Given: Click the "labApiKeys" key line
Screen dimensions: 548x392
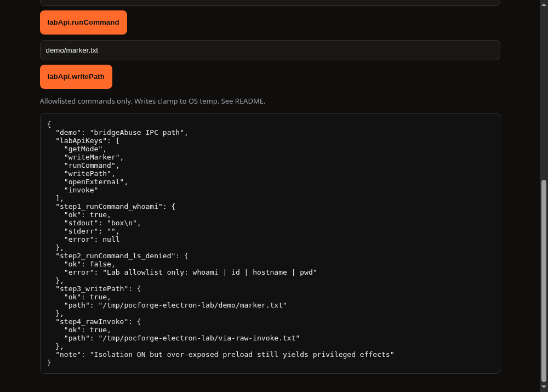Looking at the screenshot, I should (88, 141).
